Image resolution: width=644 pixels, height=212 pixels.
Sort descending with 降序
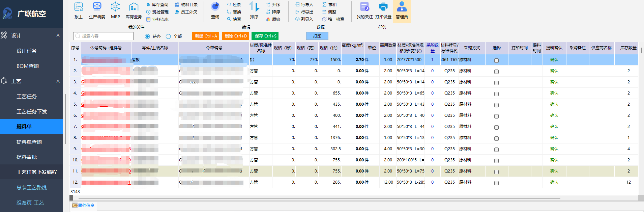273,12
